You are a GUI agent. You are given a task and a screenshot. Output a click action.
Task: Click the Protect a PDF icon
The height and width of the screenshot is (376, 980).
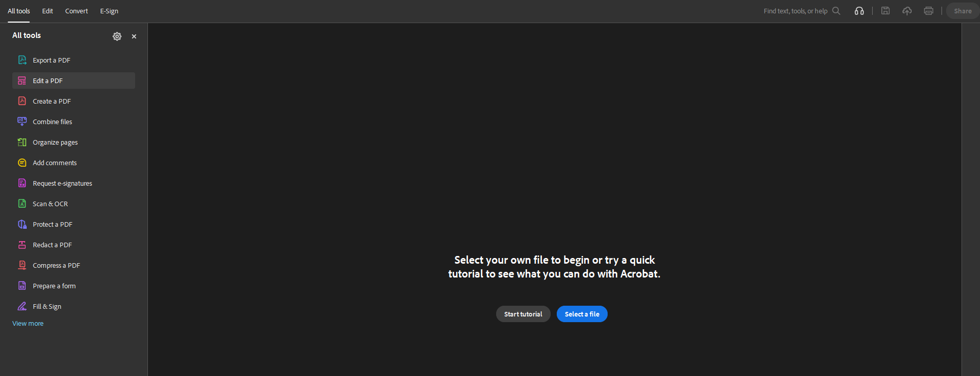22,224
